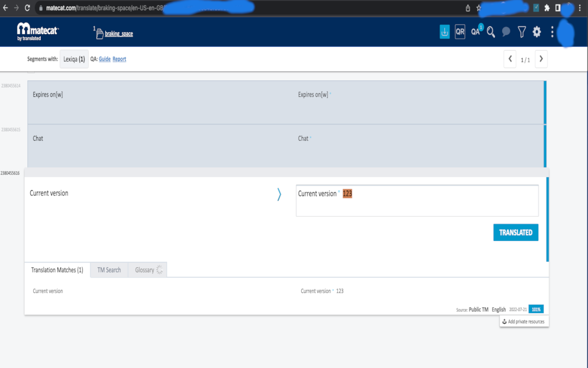Click the Matecat logo
Screen dimensions: 588x368
coord(38,32)
